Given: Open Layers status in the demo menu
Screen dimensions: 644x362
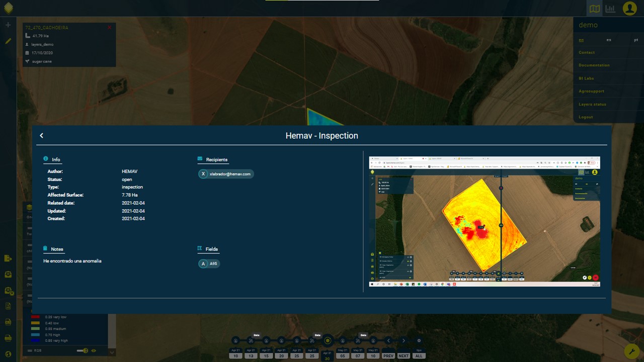Looking at the screenshot, I should click(592, 104).
